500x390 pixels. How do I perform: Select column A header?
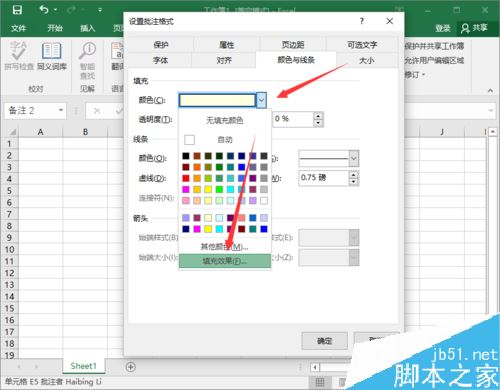pyautogui.click(x=40, y=132)
